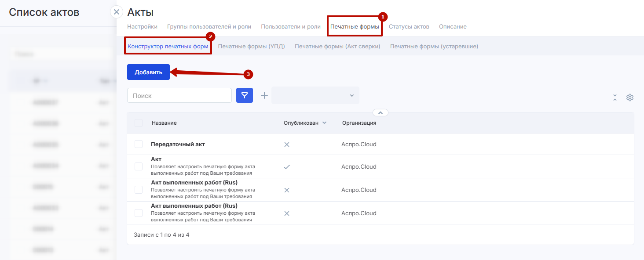The width and height of the screenshot is (644, 260).
Task: Sort by the Опубликован column arrow
Action: (x=324, y=123)
